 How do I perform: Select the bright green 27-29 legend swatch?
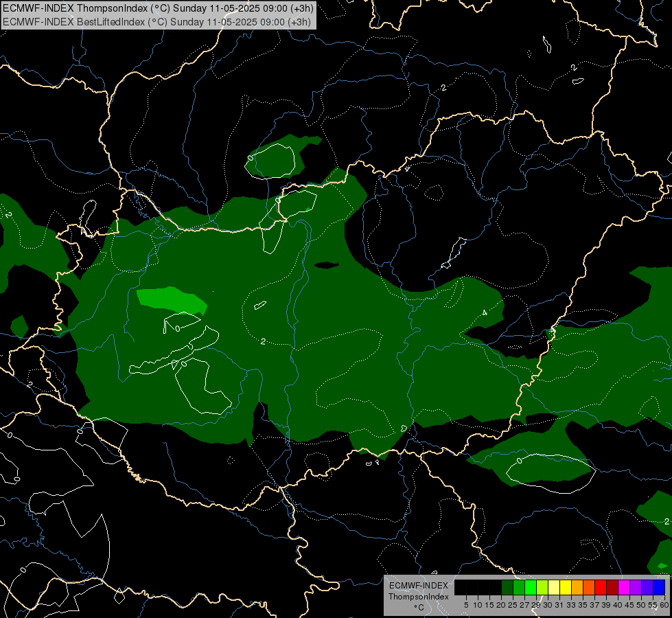tap(531, 588)
